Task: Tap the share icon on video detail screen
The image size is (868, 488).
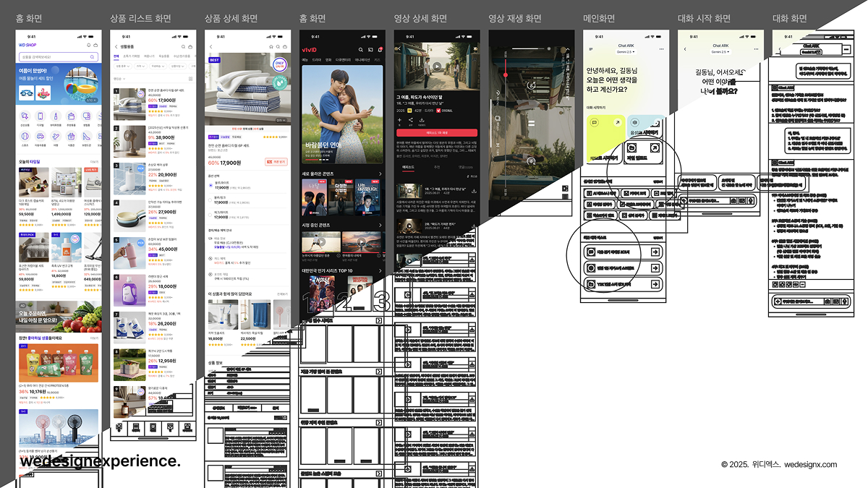Action: 411,120
